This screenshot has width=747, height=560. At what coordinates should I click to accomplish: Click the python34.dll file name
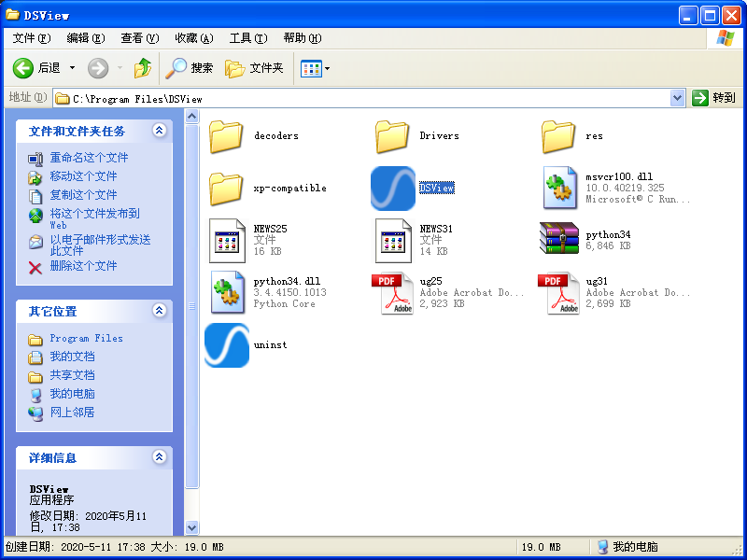(x=287, y=282)
